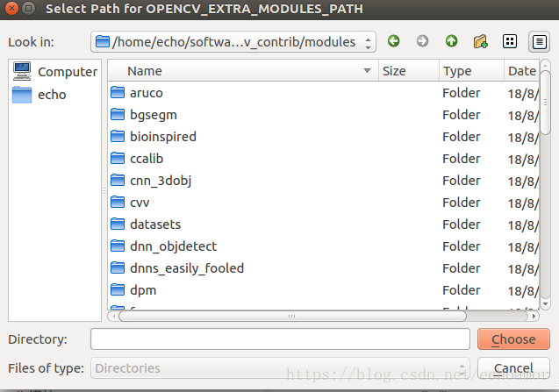Click the bgsegm folder icon

[118, 115]
